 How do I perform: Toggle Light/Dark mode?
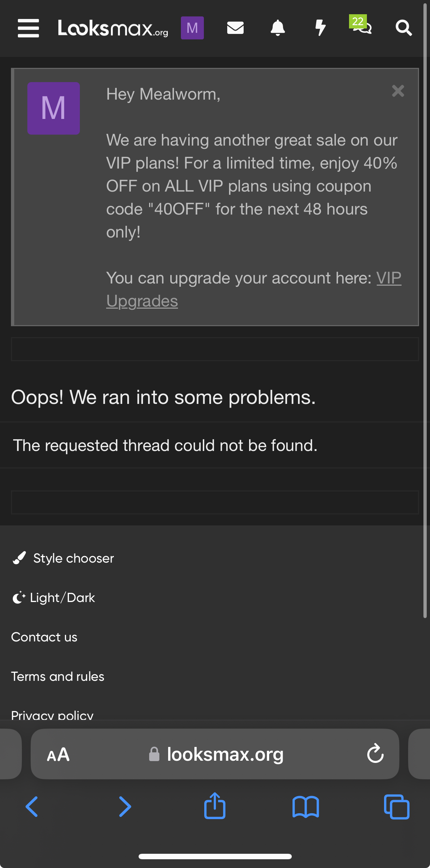point(62,598)
